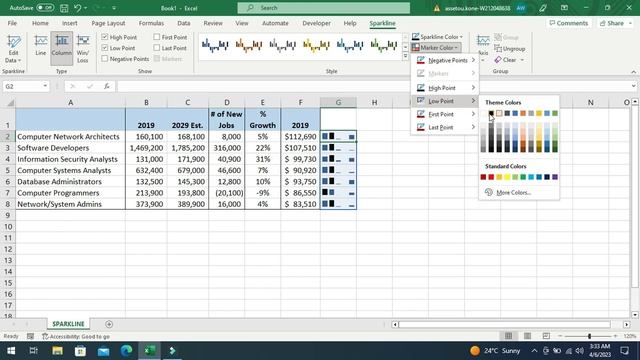The height and width of the screenshot is (360, 640).
Task: Select column G header
Action: coord(338,102)
